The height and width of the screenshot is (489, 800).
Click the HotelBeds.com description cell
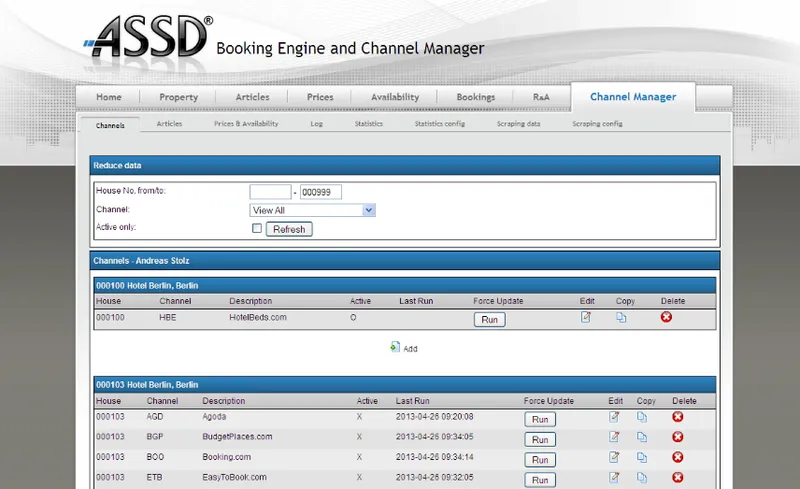tap(258, 317)
